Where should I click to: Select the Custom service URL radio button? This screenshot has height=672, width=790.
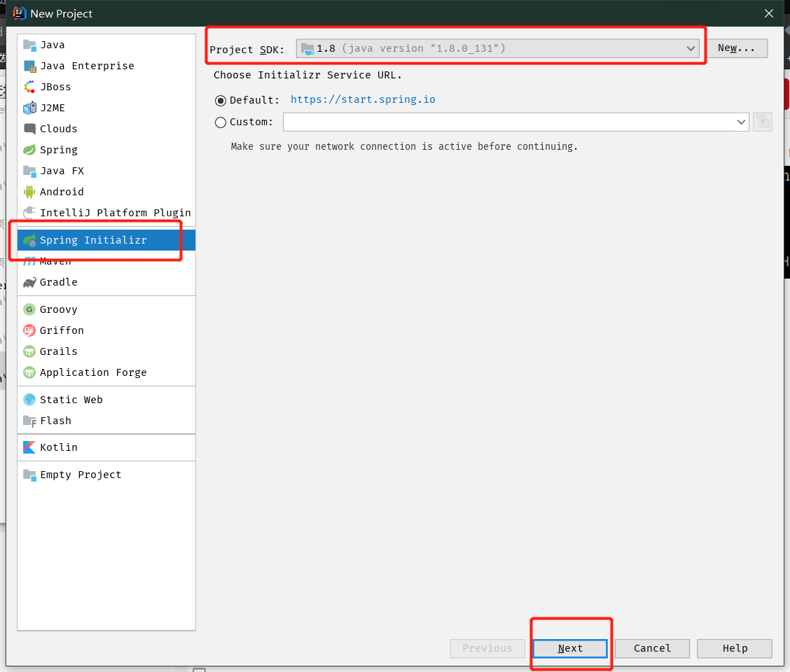coord(221,122)
